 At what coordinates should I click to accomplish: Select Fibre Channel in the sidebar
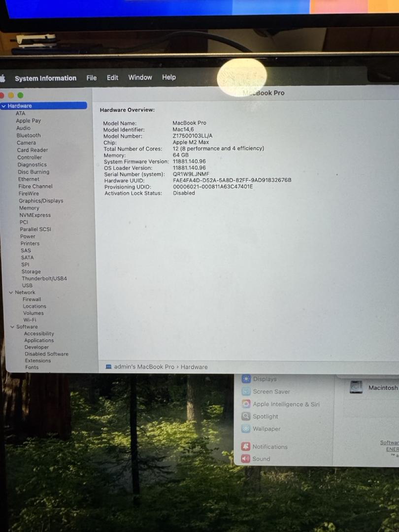pyautogui.click(x=35, y=186)
